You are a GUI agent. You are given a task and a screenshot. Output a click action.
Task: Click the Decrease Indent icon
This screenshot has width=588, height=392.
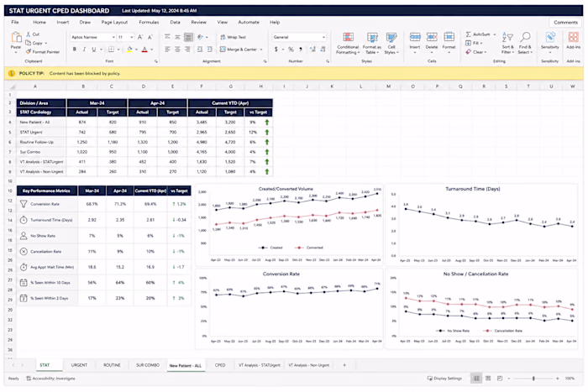tap(200, 50)
